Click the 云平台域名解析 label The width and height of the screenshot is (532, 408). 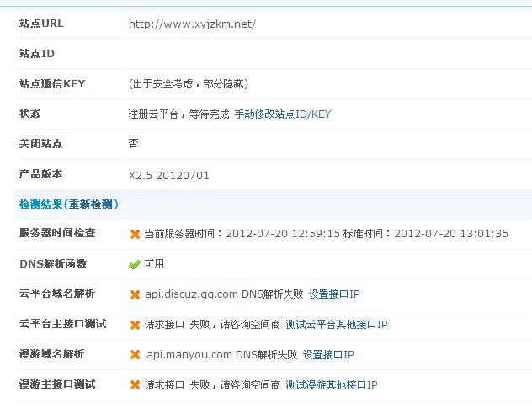click(57, 294)
